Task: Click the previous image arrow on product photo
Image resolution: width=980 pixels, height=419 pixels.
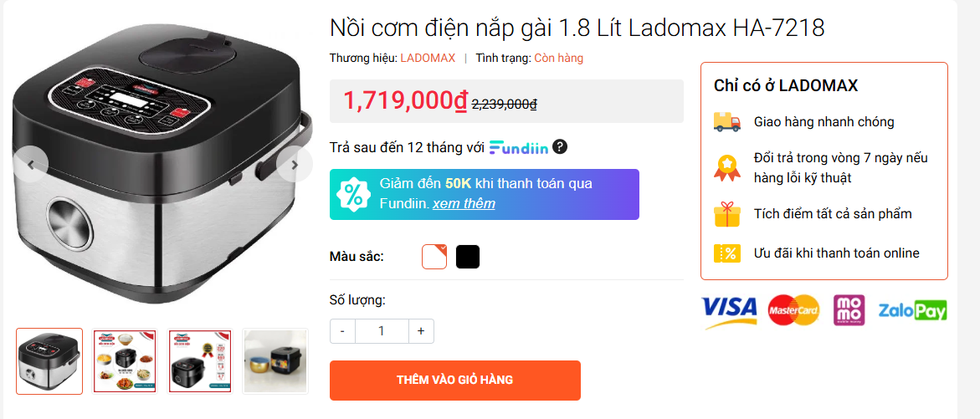Action: pos(30,165)
